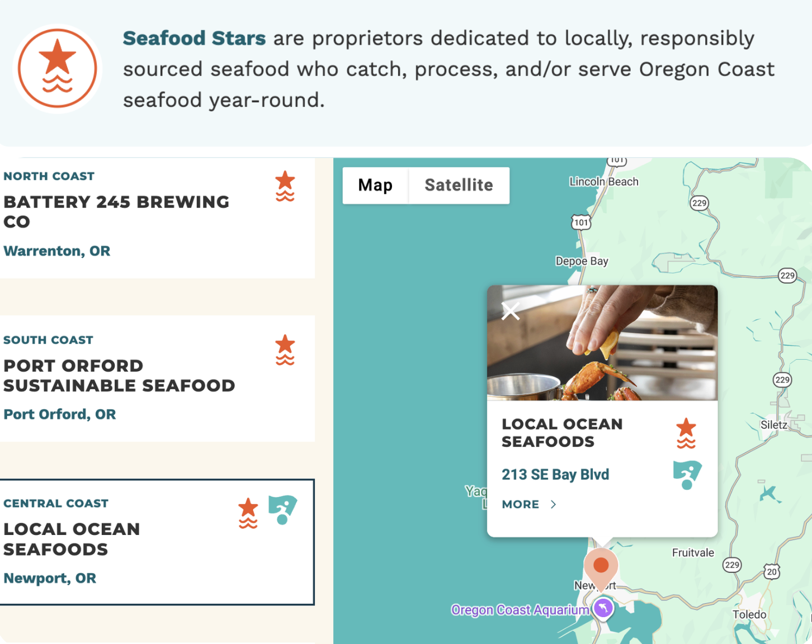
Task: Click the teal flag icon in Local Ocean list card
Action: [283, 510]
